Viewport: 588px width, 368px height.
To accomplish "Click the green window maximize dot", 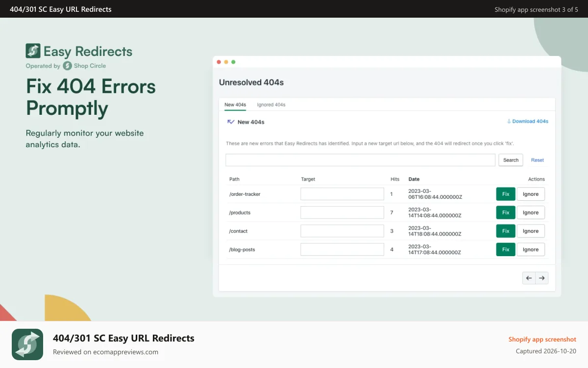I will [x=233, y=62].
